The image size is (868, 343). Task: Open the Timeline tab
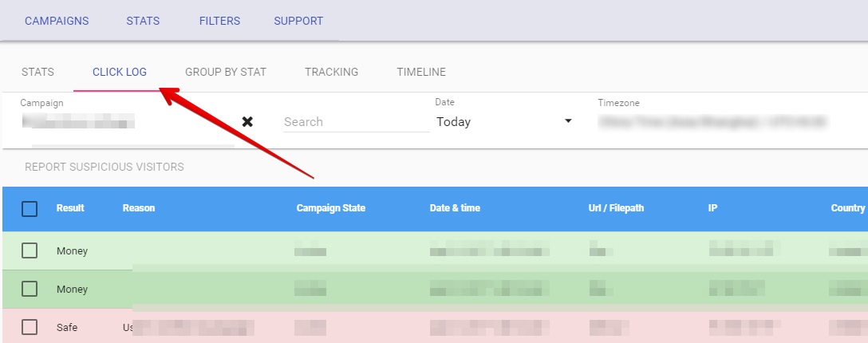click(x=421, y=72)
